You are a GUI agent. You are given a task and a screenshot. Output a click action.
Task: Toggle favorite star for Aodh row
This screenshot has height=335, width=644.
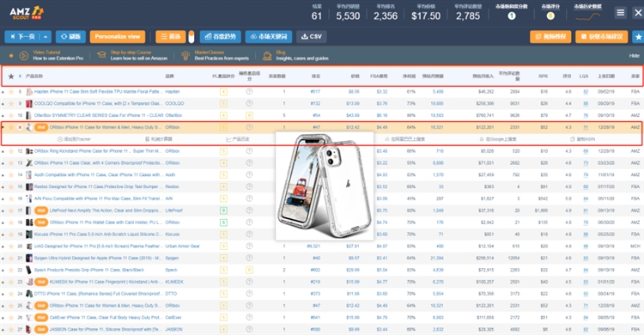pyautogui.click(x=11, y=174)
